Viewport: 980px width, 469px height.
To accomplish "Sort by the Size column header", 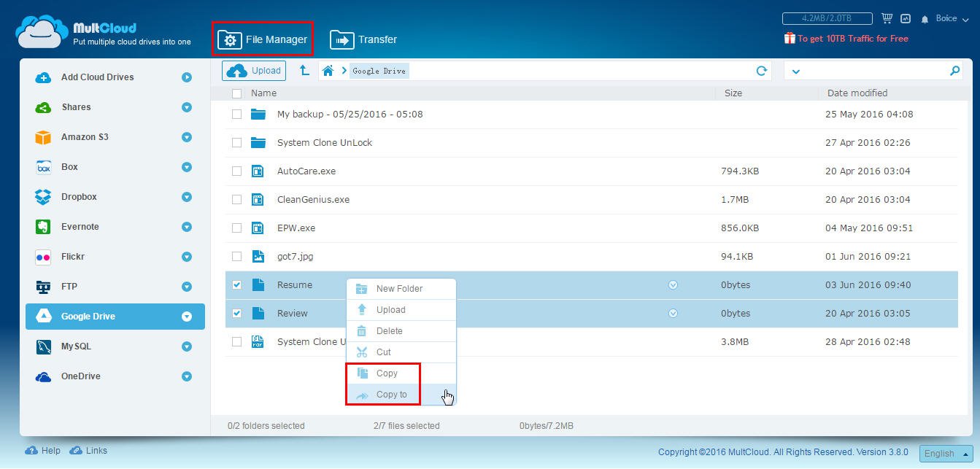I will click(x=733, y=93).
